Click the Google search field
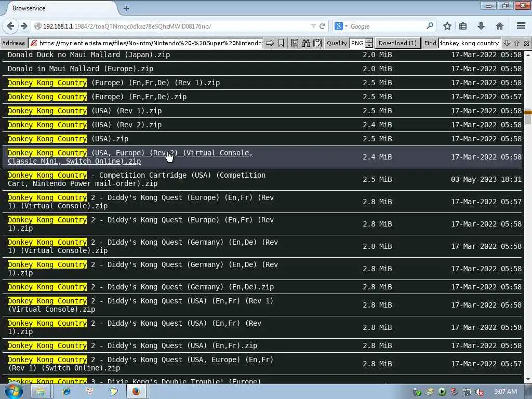Screen dimensions: 532x399 pyautogui.click(x=387, y=26)
